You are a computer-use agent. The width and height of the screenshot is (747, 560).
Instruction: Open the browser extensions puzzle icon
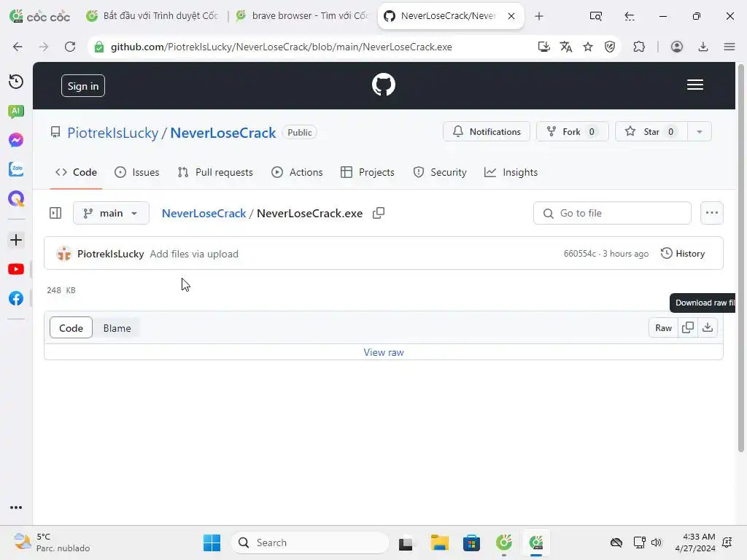639,47
